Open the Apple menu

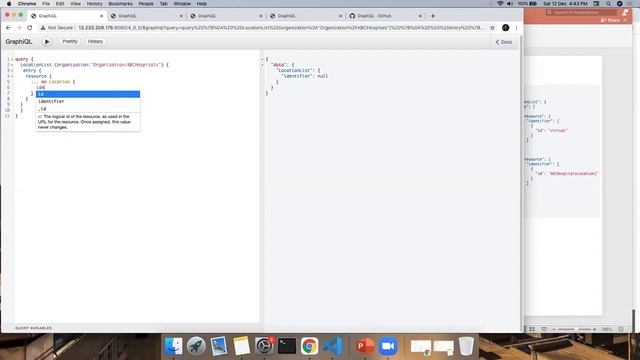(9, 4)
